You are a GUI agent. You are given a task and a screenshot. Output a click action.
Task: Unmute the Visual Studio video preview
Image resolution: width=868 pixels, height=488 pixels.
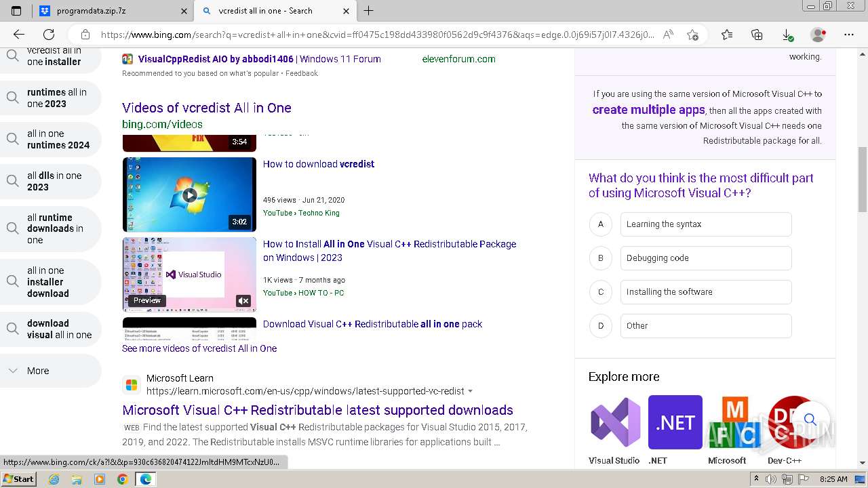click(243, 301)
